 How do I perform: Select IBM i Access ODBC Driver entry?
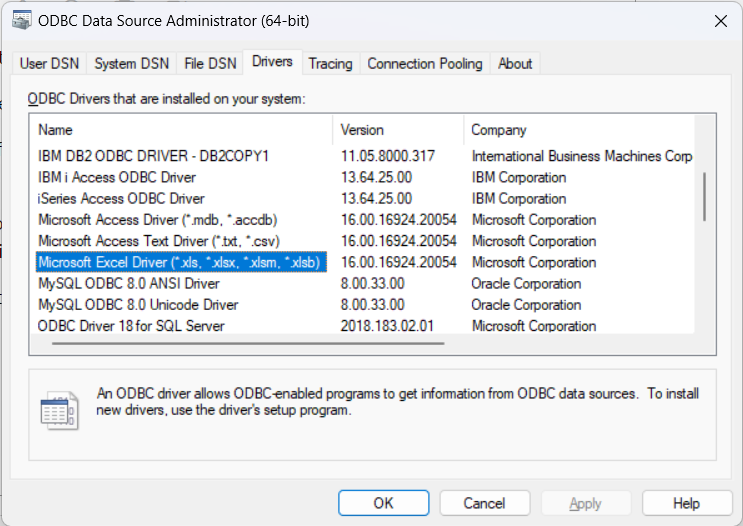[119, 178]
